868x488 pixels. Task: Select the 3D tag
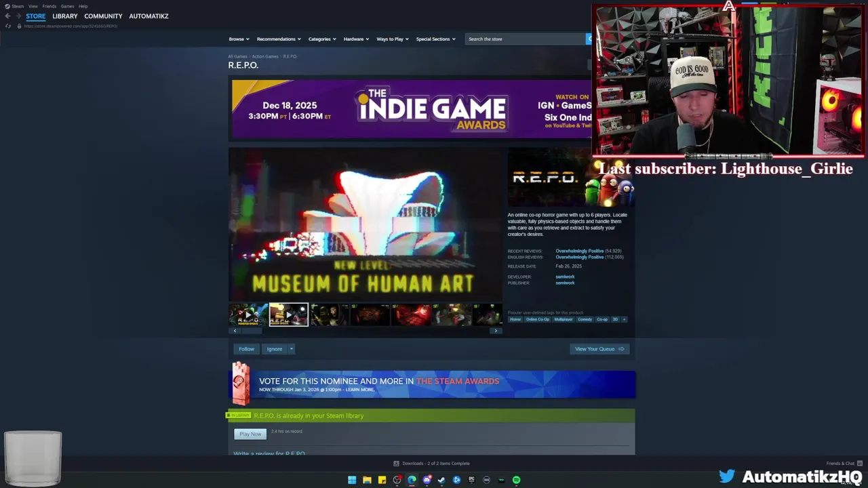615,319
